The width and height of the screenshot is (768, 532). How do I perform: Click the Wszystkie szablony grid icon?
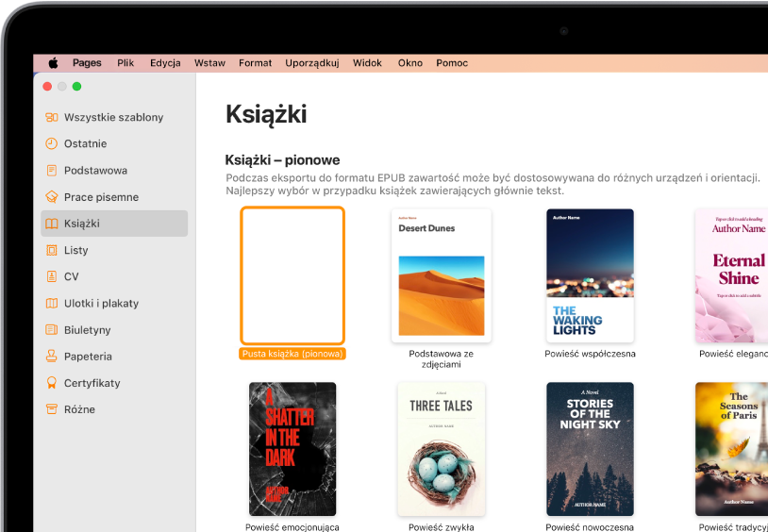(x=52, y=117)
